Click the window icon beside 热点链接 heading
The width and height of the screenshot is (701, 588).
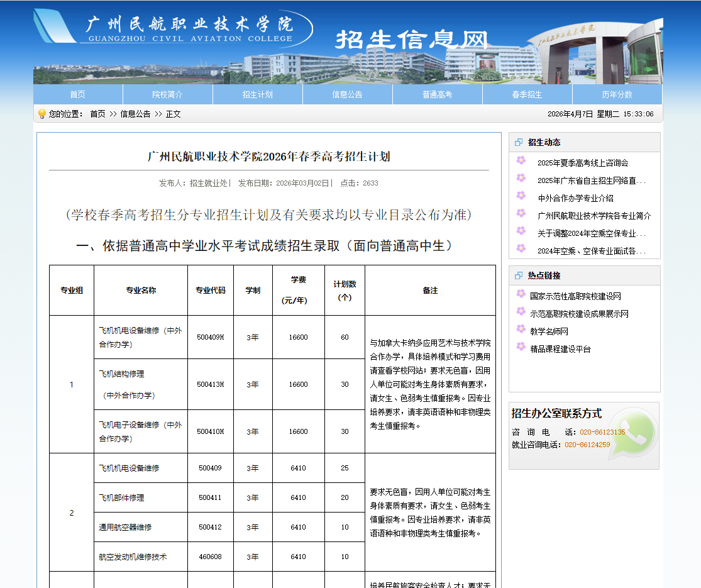tap(520, 275)
